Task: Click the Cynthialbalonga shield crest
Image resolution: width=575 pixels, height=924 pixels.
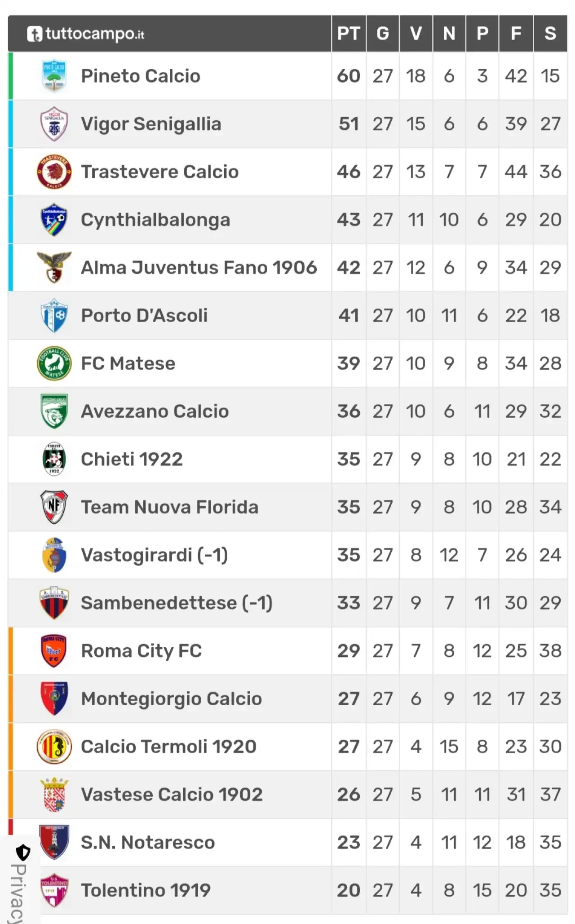Action: pos(54,220)
